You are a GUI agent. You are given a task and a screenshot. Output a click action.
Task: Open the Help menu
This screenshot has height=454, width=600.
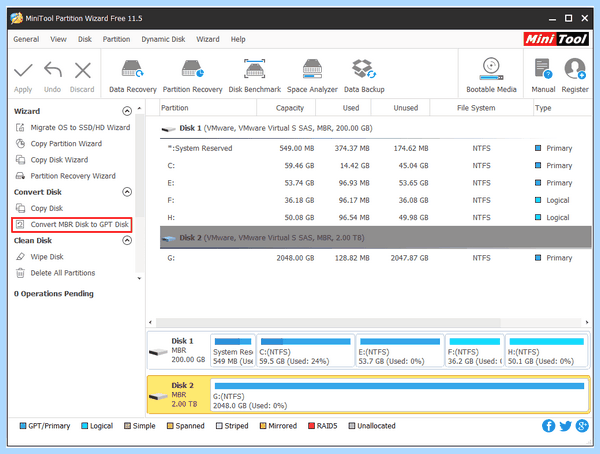(238, 39)
